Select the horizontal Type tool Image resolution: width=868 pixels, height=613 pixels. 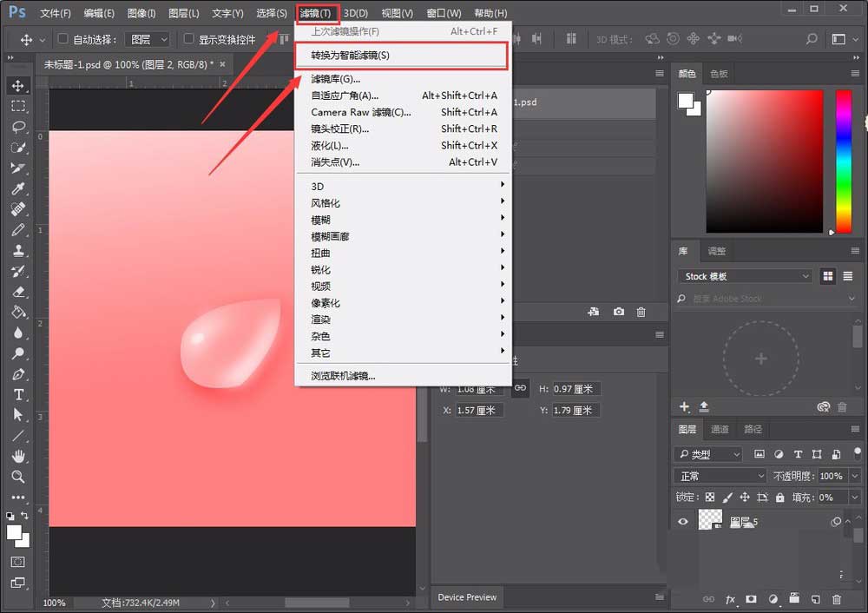tap(18, 395)
